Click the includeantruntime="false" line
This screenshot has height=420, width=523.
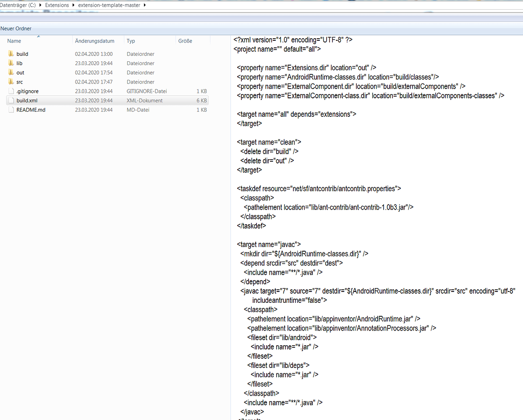(x=289, y=300)
